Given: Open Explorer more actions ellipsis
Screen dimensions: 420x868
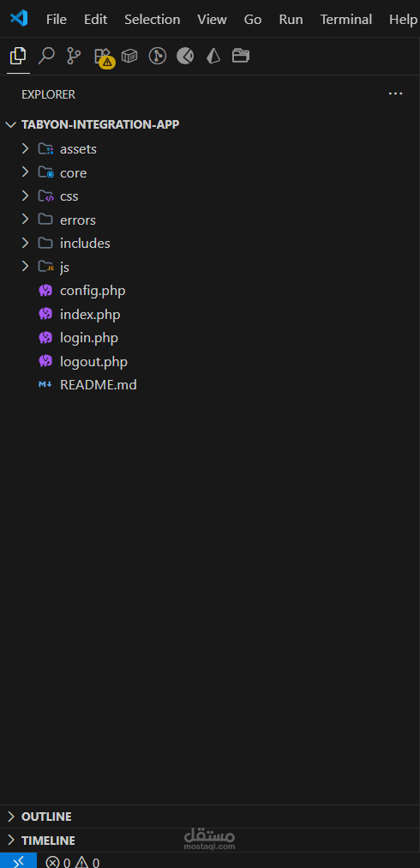Looking at the screenshot, I should [x=396, y=94].
